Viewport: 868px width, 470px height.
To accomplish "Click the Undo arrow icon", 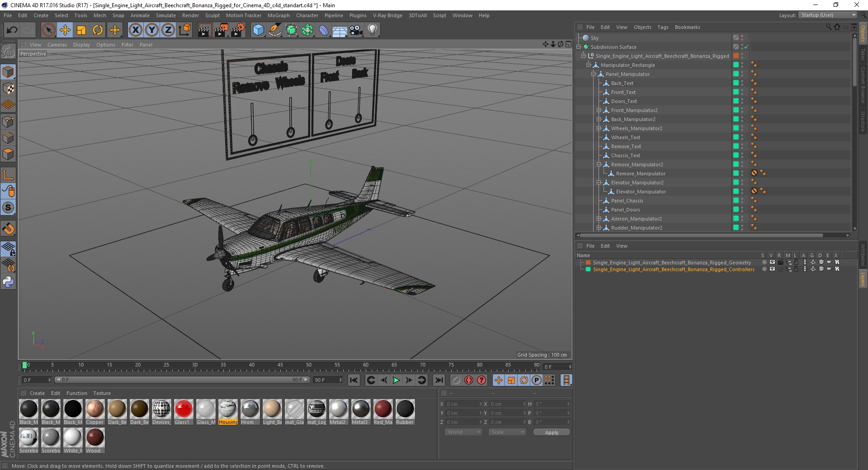I will [12, 30].
